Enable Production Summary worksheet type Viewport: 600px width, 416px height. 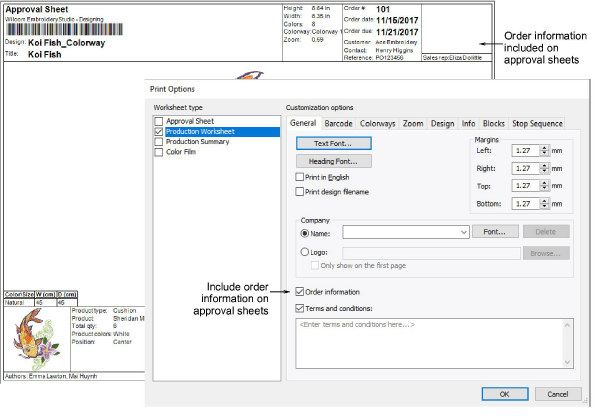159,142
